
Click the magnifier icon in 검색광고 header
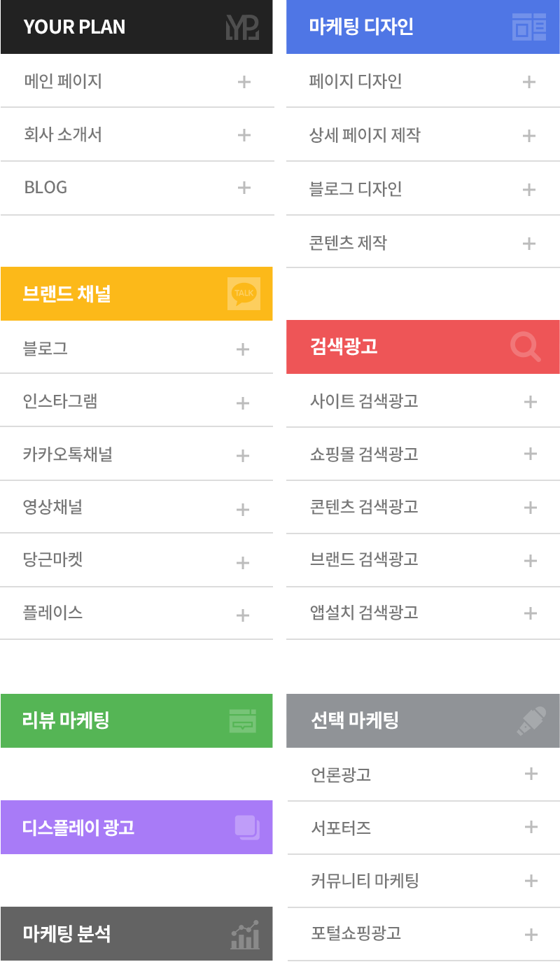(x=526, y=347)
